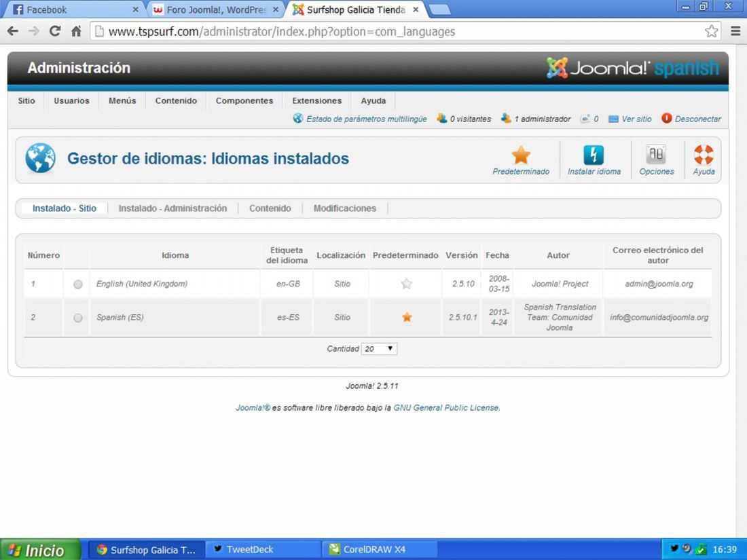The height and width of the screenshot is (560, 747).
Task: Reload the page with the refresh icon
Action: point(55,31)
